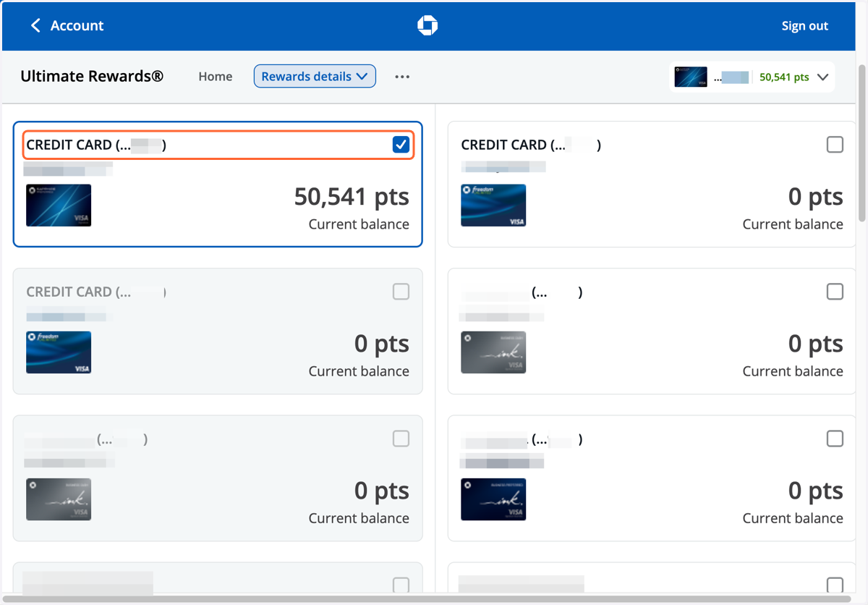Click 0 pts on the white Freedom card tile
Viewport: 868px width, 605px height.
(816, 197)
